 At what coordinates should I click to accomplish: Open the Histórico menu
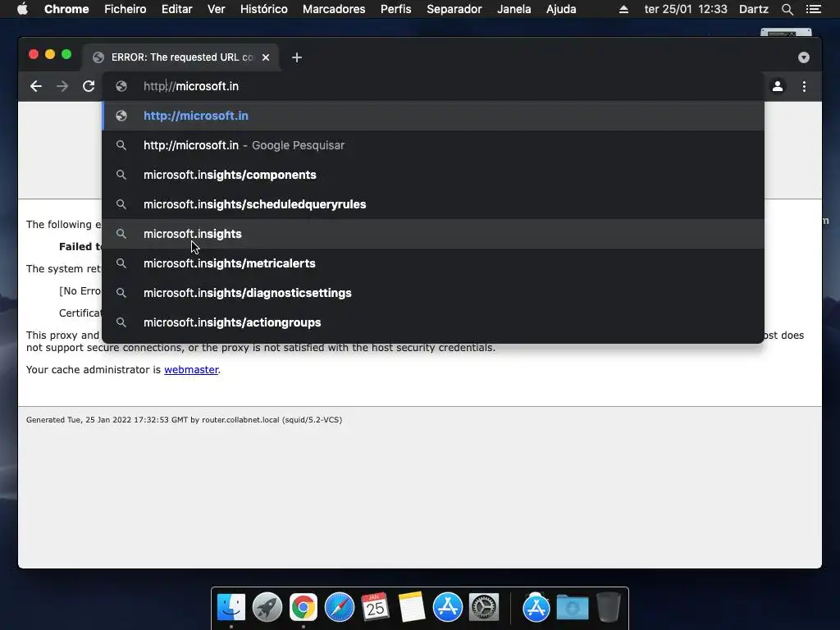coord(263,9)
